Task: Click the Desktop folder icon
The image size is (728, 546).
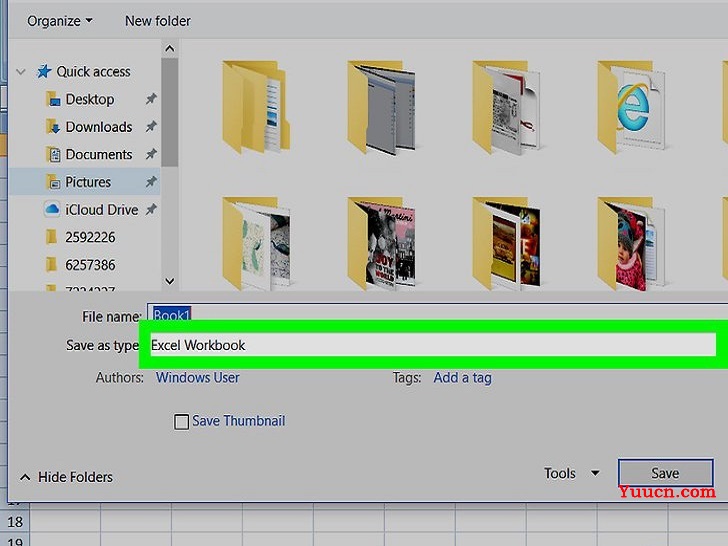Action: point(53,99)
